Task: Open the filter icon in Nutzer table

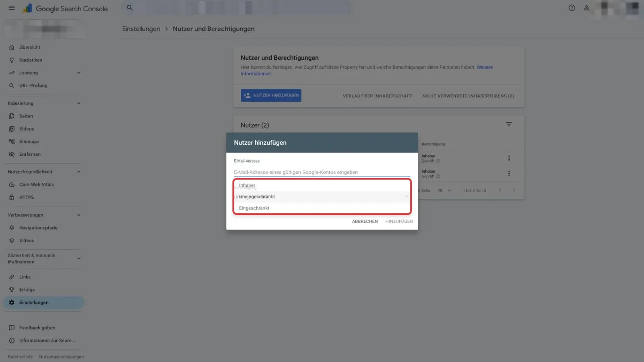Action: [x=509, y=125]
